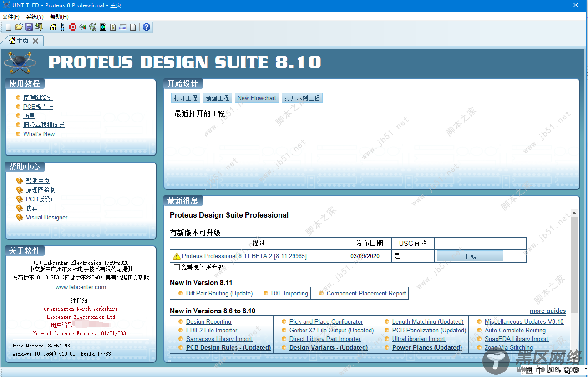
Task: Click the 打开示例工程 button
Action: tap(302, 98)
